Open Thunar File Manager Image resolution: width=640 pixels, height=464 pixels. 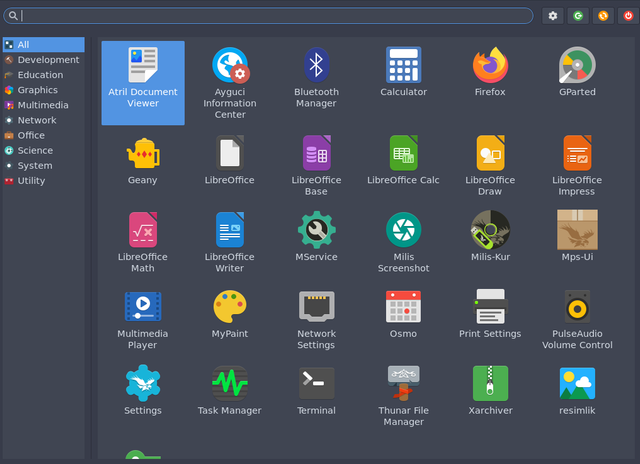coord(403,385)
